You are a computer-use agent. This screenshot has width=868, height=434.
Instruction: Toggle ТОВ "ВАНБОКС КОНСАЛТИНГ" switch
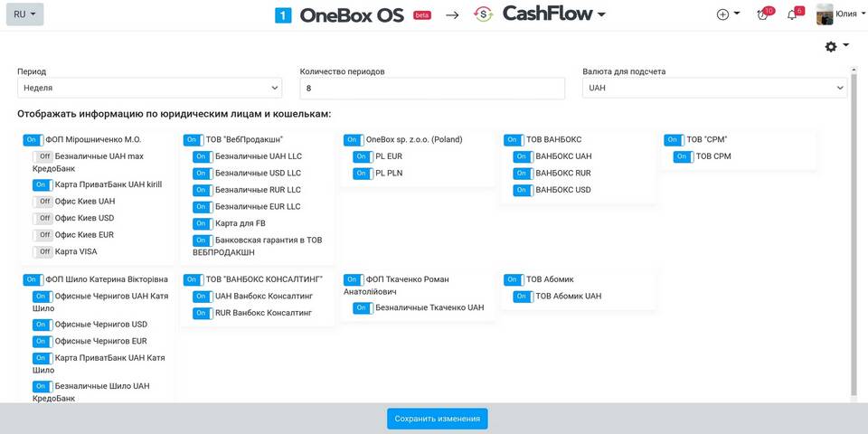pos(193,279)
